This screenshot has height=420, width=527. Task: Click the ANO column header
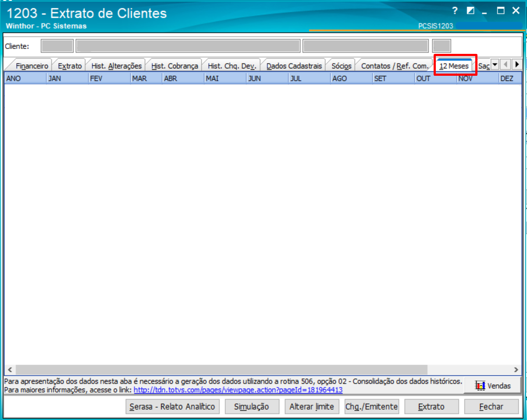tap(25, 79)
